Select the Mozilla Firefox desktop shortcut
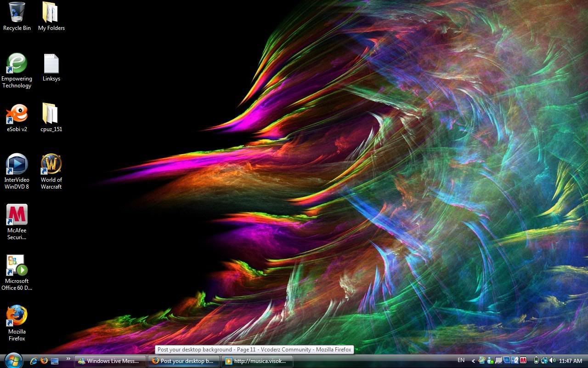588x368 pixels. point(17,316)
